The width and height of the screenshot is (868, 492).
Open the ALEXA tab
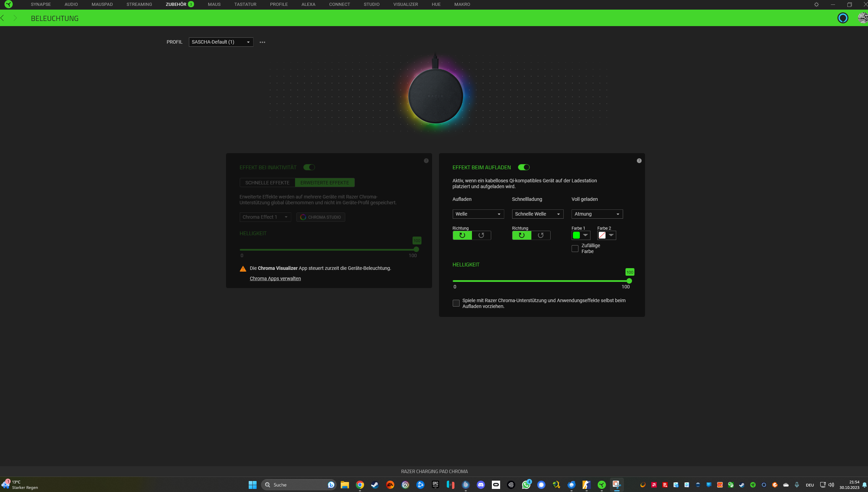point(308,4)
